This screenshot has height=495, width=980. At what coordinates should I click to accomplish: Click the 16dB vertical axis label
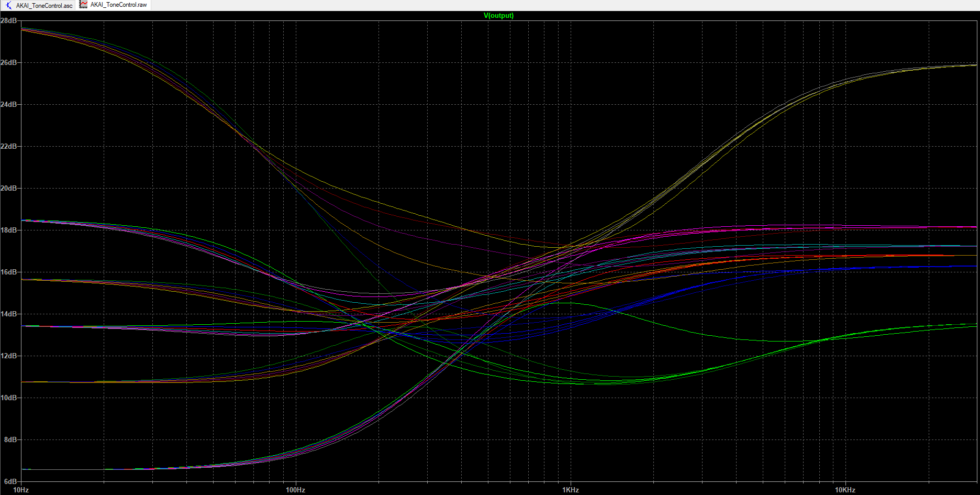coord(8,272)
